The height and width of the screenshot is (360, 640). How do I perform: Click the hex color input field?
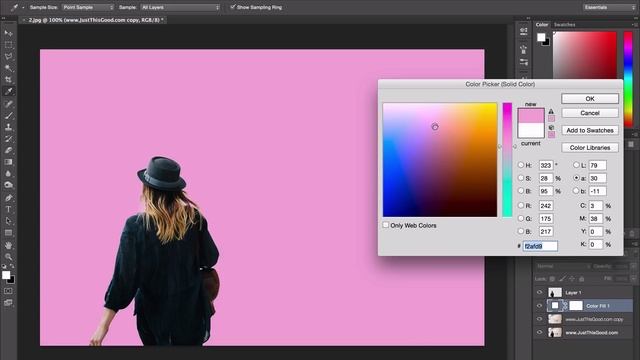pyautogui.click(x=540, y=246)
